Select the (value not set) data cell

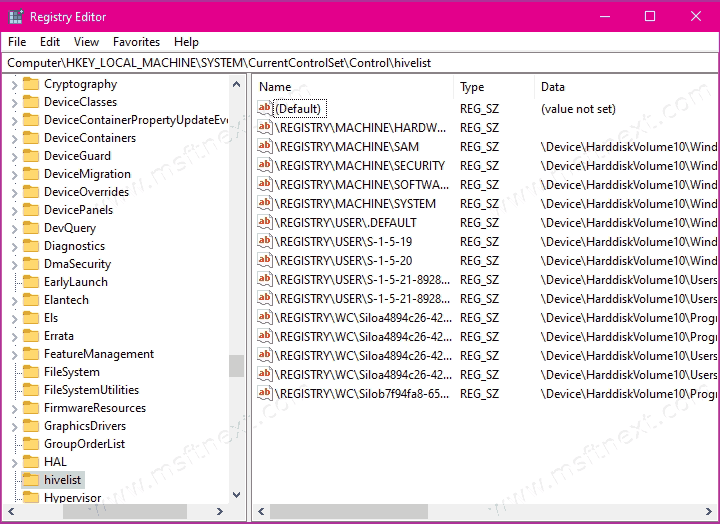pyautogui.click(x=578, y=109)
